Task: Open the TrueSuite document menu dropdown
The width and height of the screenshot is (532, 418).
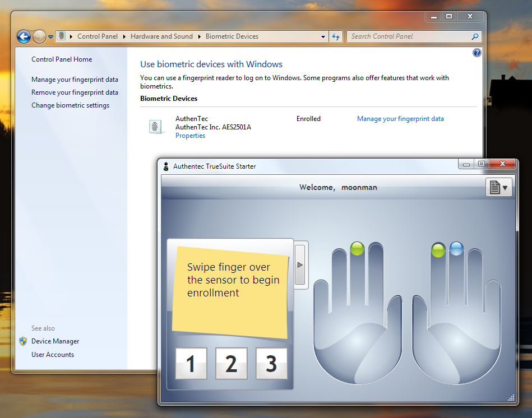Action: pyautogui.click(x=498, y=188)
